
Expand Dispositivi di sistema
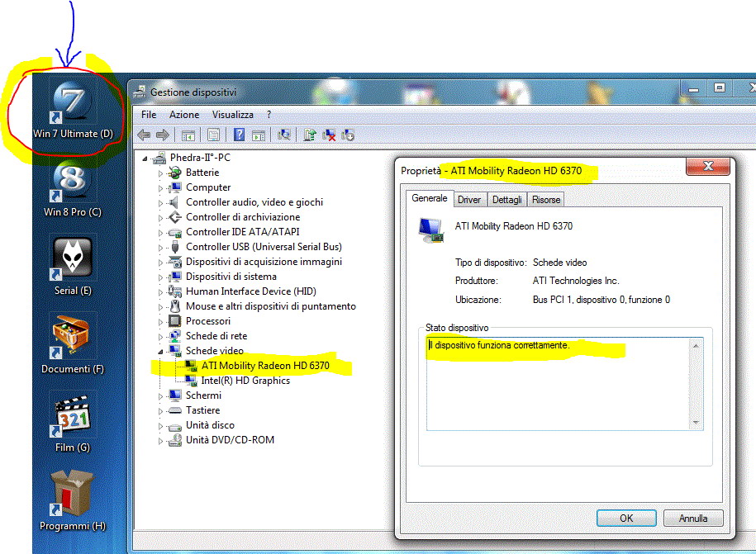(x=160, y=277)
